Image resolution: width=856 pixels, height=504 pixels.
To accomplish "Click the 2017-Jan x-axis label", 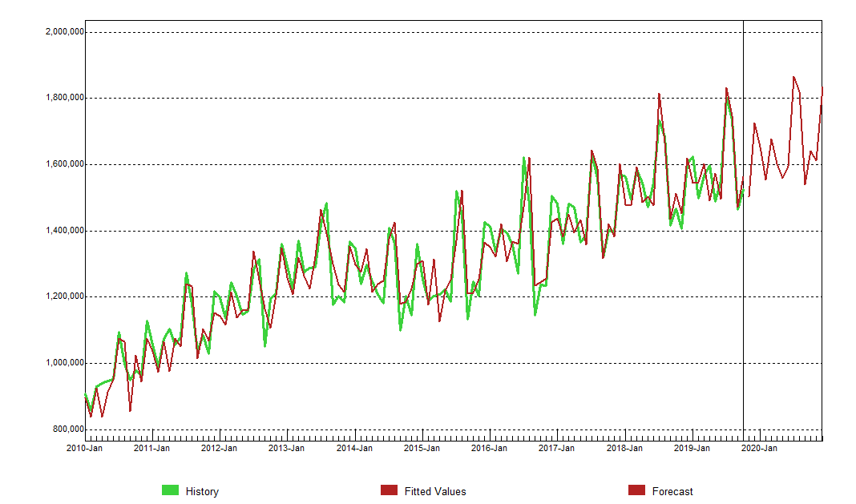I will 556,449.
